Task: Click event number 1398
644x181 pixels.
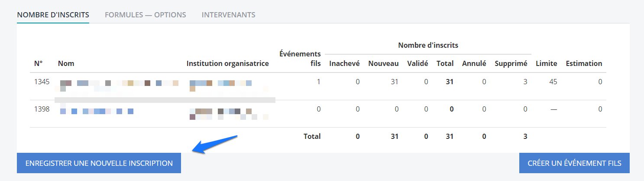Action: [42, 109]
